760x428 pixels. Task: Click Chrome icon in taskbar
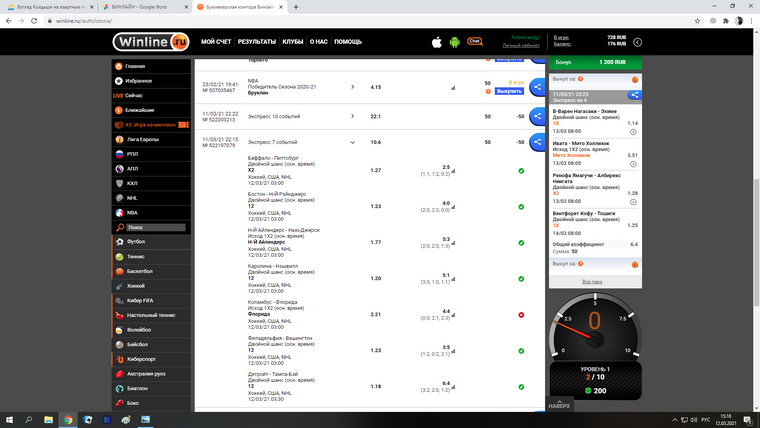pyautogui.click(x=68, y=420)
